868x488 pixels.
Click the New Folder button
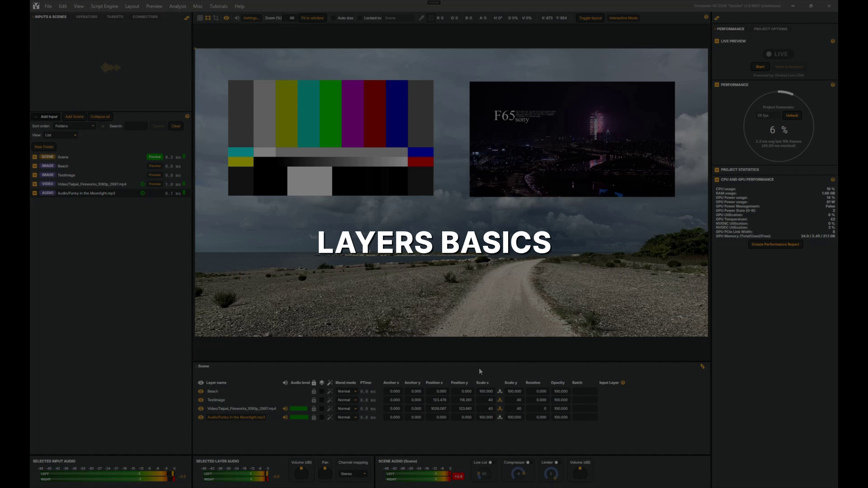click(x=44, y=147)
